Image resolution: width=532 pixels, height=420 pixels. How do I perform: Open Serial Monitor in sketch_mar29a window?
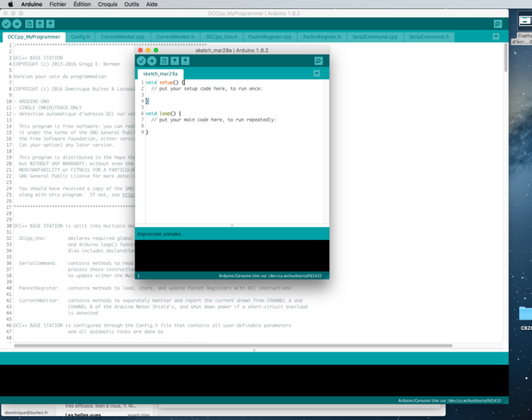(x=318, y=61)
